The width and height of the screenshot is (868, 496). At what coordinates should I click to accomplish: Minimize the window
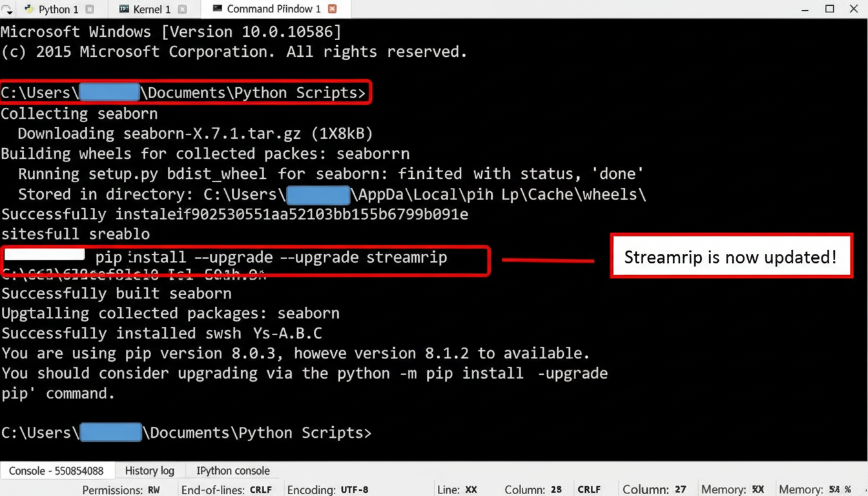(805, 10)
